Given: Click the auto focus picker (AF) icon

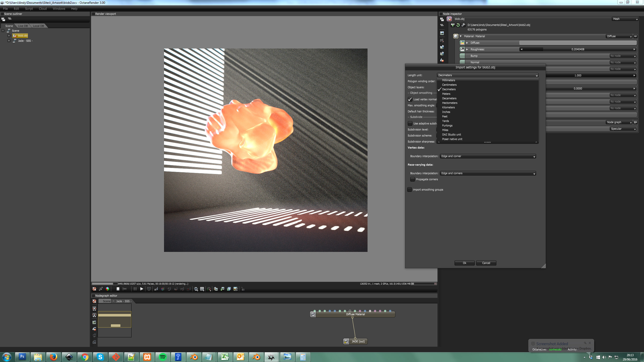Looking at the screenshot, I should (x=156, y=289).
